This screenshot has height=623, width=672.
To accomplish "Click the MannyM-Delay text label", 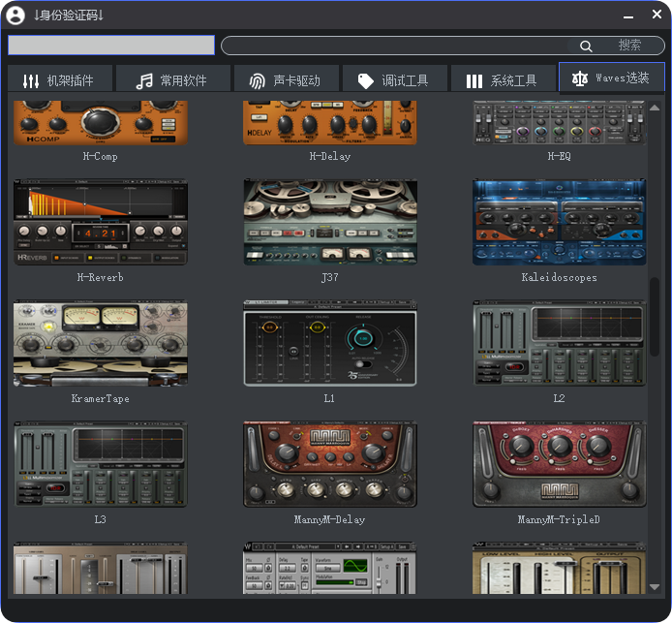I will point(329,519).
